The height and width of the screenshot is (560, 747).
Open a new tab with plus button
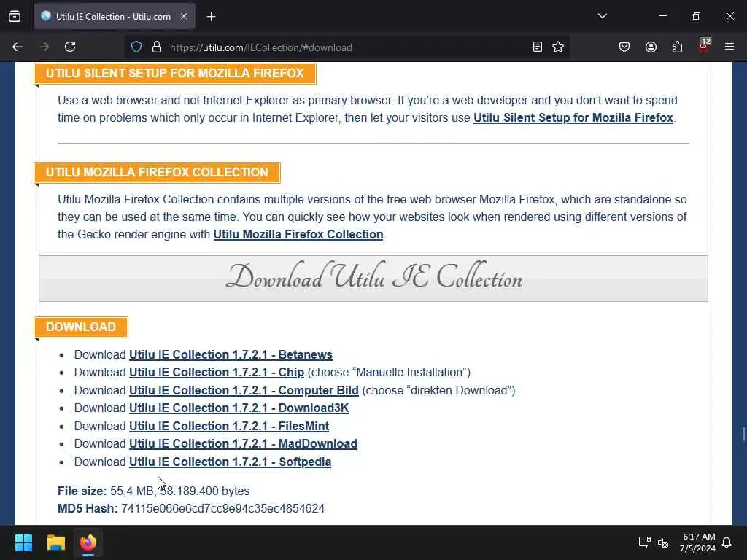click(x=211, y=17)
